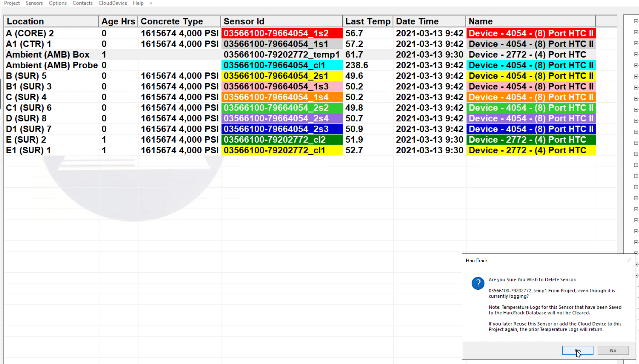The image size is (639, 364).
Task: Confirm sensor deletion with Yes button
Action: tap(577, 350)
